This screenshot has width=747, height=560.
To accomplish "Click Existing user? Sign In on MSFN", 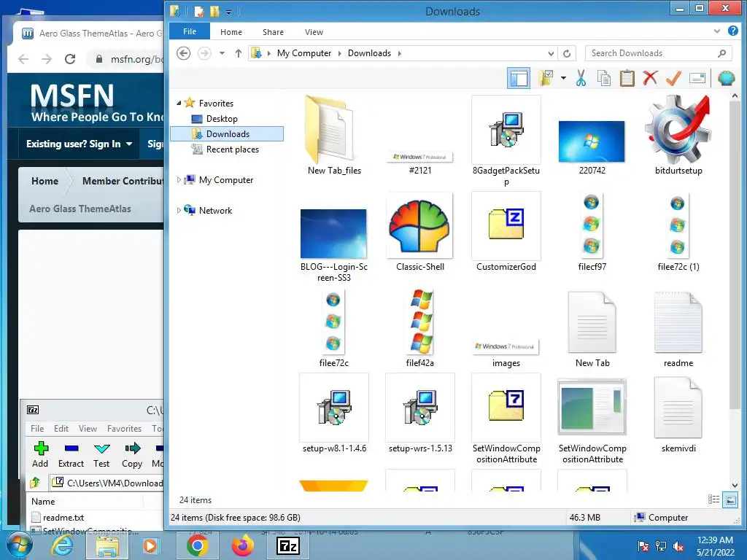I will click(x=79, y=144).
